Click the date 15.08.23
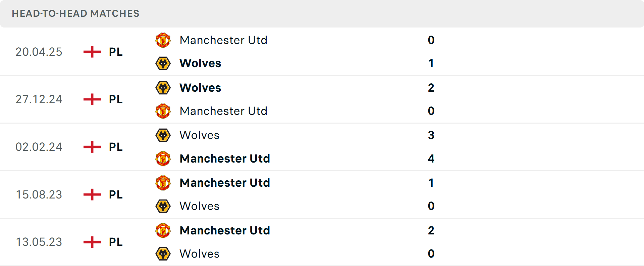Screen dimensions: 644x266 pos(39,194)
